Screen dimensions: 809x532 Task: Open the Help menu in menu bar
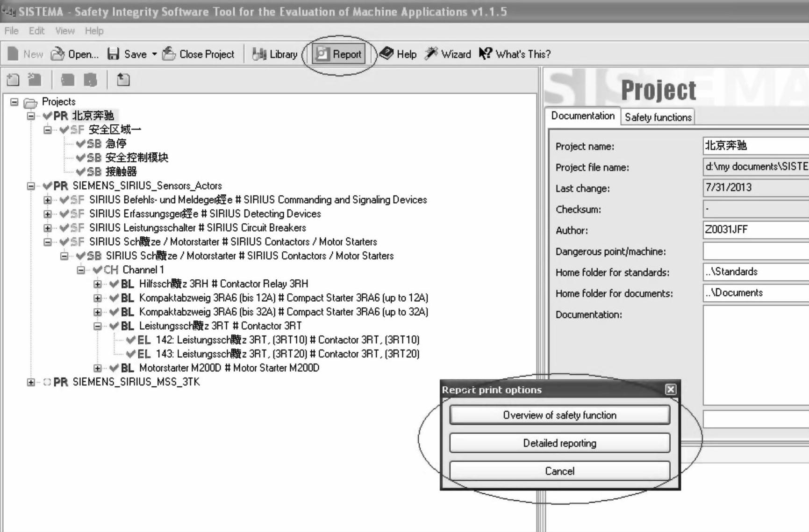pos(94,31)
